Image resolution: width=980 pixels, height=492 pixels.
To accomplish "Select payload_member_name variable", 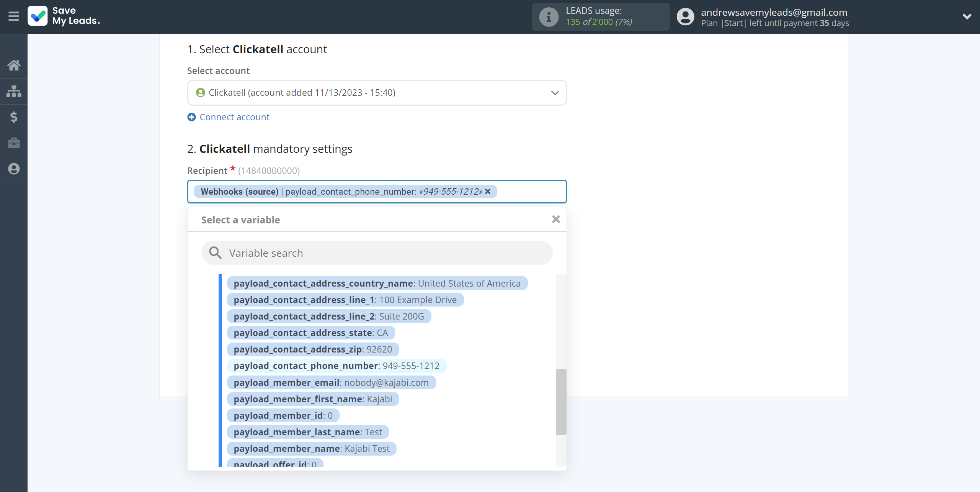I will click(x=312, y=448).
